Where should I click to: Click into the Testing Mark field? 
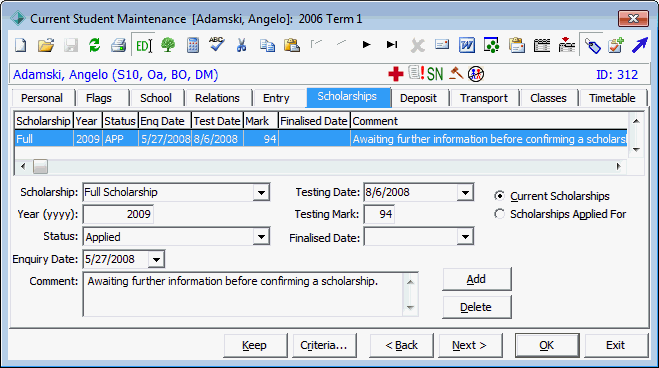click(379, 214)
